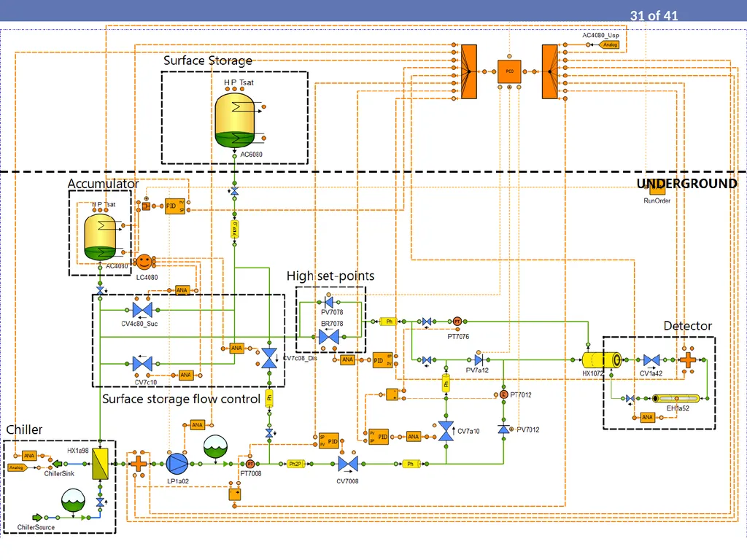Image resolution: width=747 pixels, height=560 pixels.
Task: Select the EH1a52 heater tube
Action: click(676, 398)
